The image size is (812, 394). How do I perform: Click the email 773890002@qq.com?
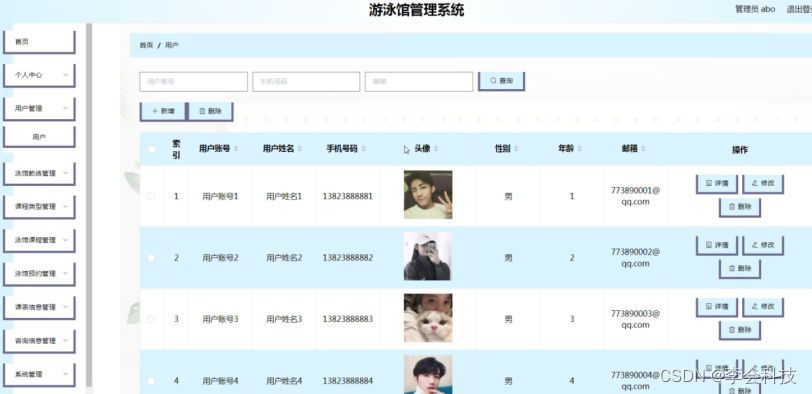click(x=635, y=258)
